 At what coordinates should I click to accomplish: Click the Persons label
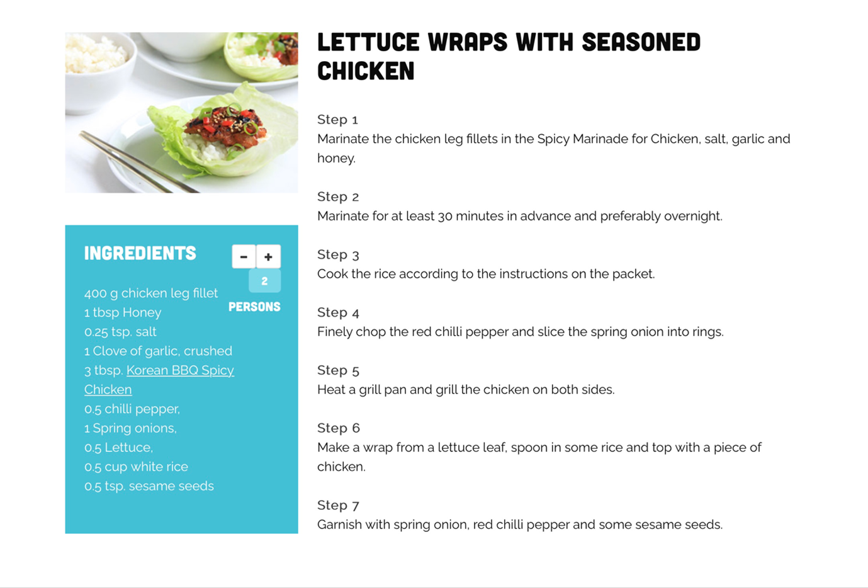(254, 307)
